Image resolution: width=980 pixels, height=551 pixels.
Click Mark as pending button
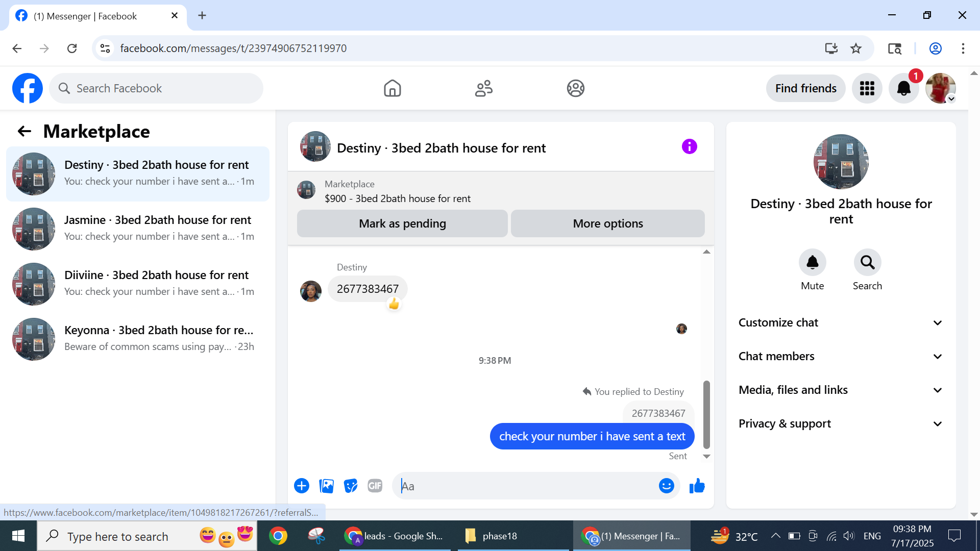click(402, 223)
